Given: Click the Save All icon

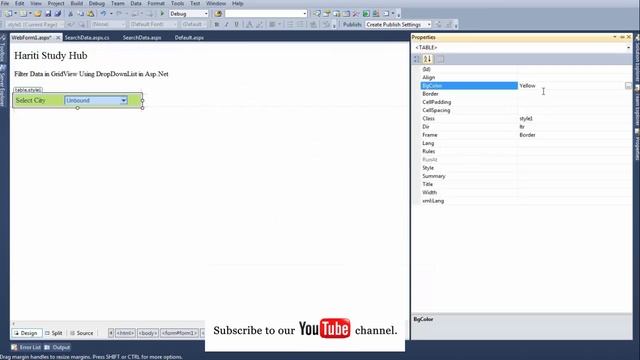Looking at the screenshot, I should click(58, 14).
